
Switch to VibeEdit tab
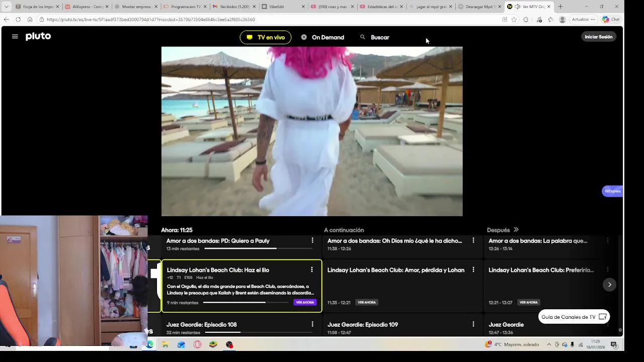point(283,7)
